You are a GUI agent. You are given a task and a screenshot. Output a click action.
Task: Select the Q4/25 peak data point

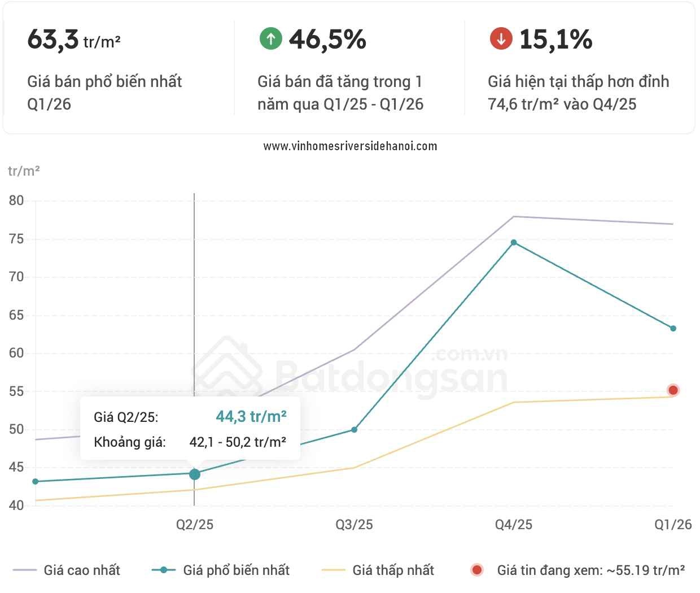point(514,242)
